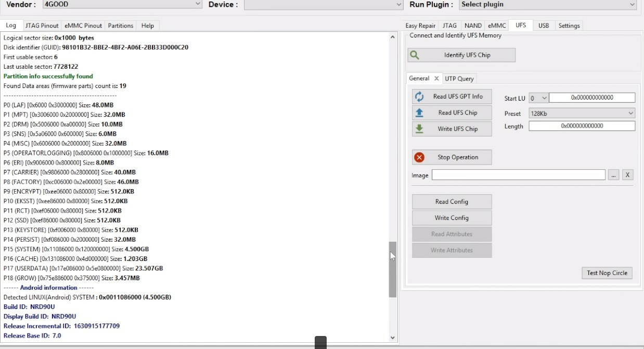Image resolution: width=644 pixels, height=349 pixels.
Task: Click the upload arrow icon for Read UFS Chip
Action: tap(419, 113)
